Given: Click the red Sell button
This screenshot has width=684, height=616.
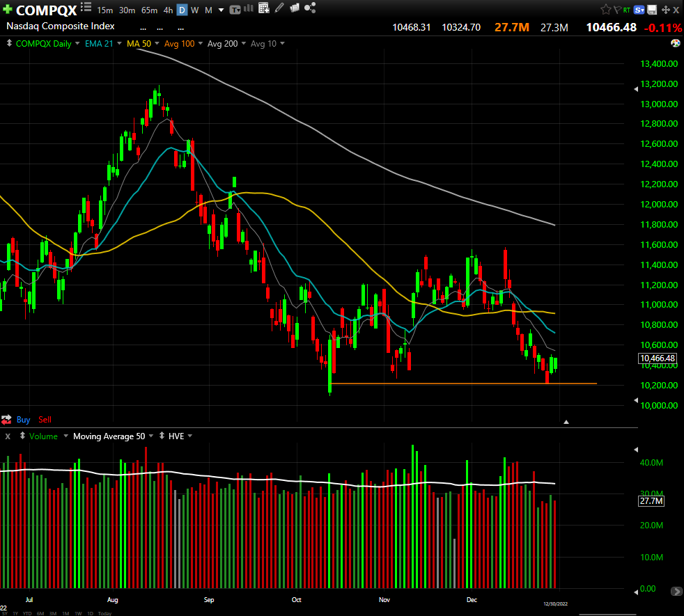Looking at the screenshot, I should pos(45,420).
